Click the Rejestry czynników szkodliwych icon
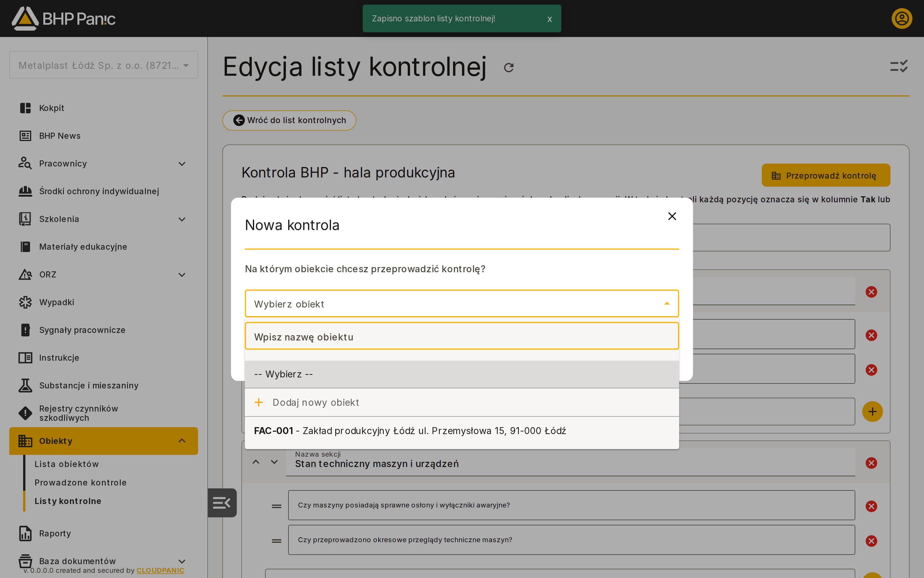This screenshot has height=578, width=924. 25,413
